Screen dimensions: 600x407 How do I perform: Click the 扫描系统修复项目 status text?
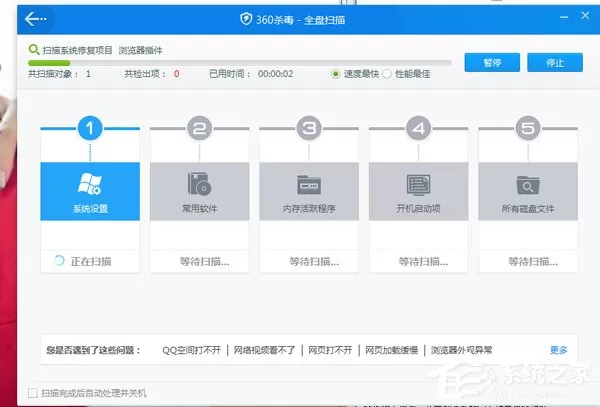[78, 50]
